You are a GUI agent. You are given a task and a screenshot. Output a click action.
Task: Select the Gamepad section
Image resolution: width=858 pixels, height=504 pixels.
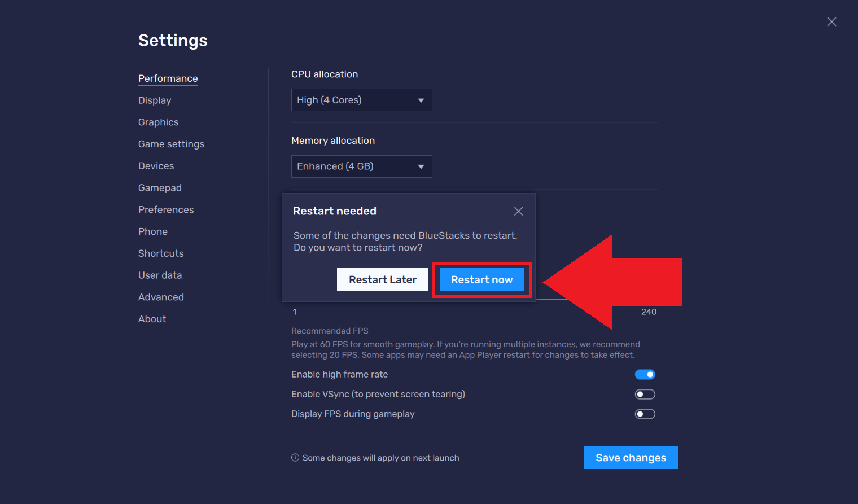pyautogui.click(x=160, y=188)
